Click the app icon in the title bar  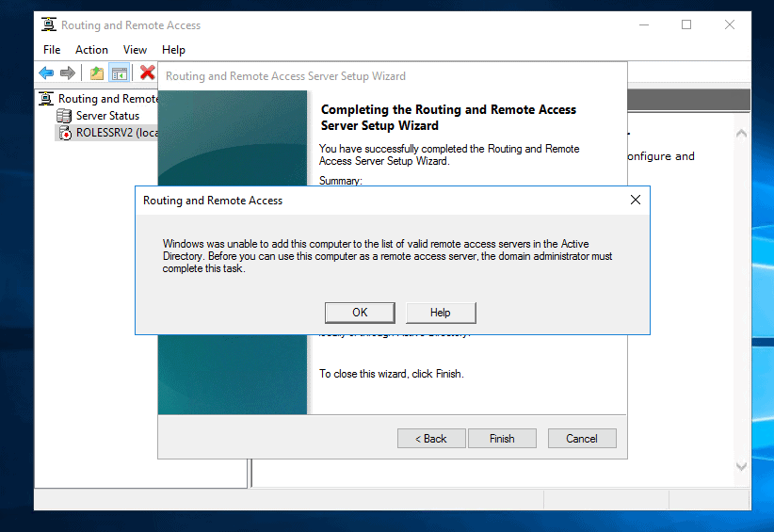(x=49, y=25)
